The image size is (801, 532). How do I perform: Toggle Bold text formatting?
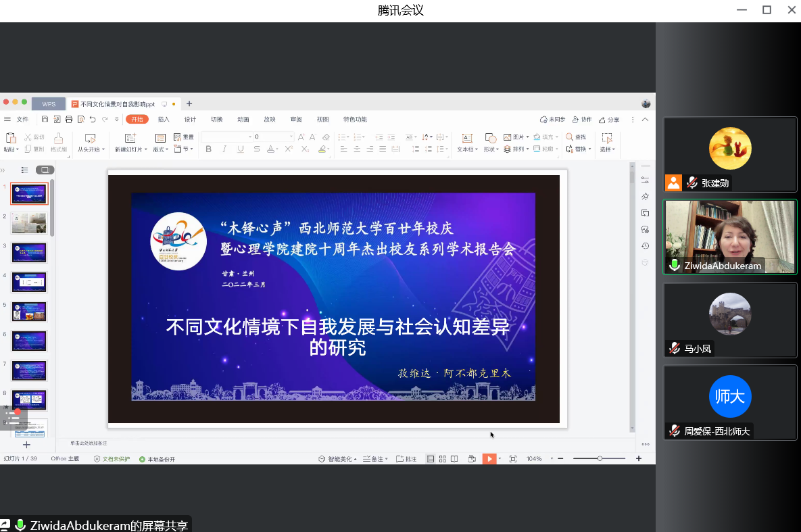[208, 149]
